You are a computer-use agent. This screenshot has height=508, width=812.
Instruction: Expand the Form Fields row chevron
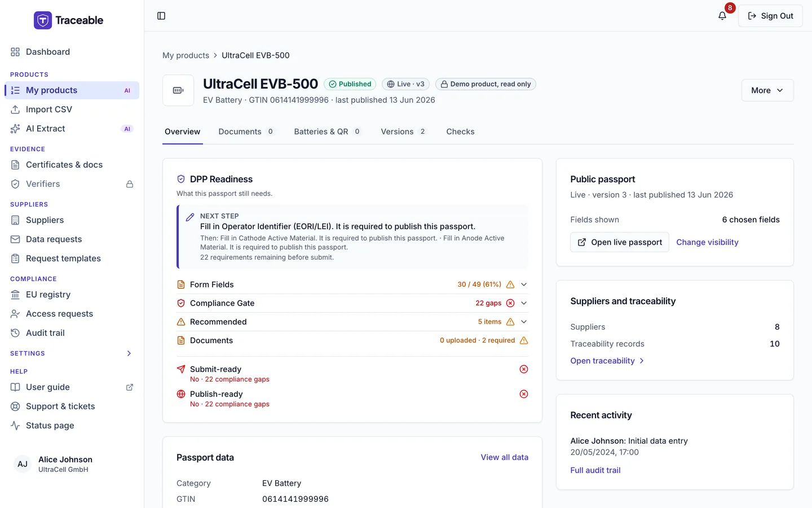(x=524, y=284)
